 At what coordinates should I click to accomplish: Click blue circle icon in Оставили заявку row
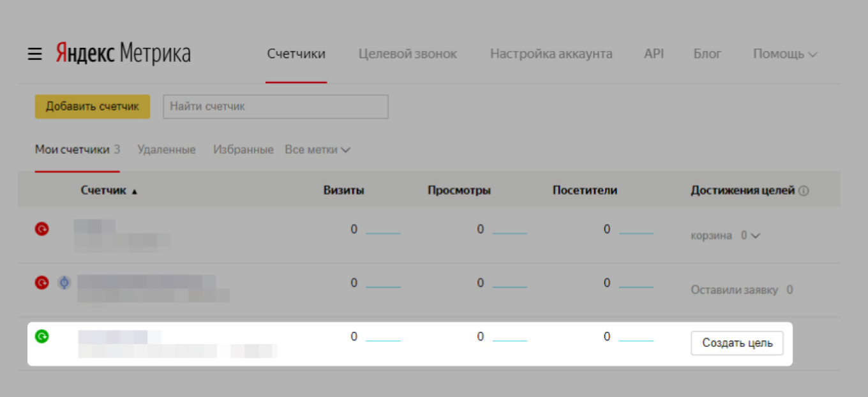click(x=63, y=282)
